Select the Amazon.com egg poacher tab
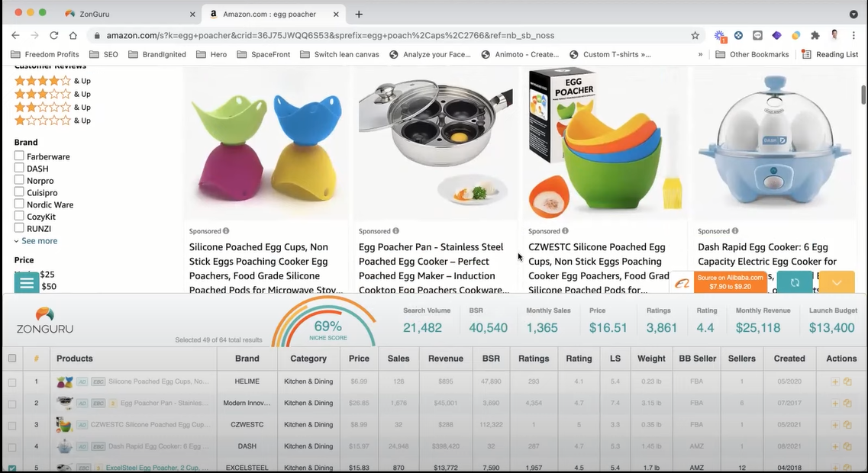Image resolution: width=868 pixels, height=473 pixels. pyautogui.click(x=274, y=14)
